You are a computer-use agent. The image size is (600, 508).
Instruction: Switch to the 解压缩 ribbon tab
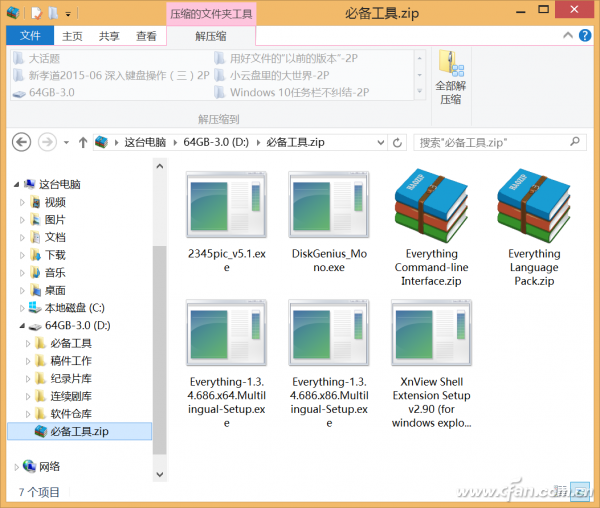click(211, 36)
